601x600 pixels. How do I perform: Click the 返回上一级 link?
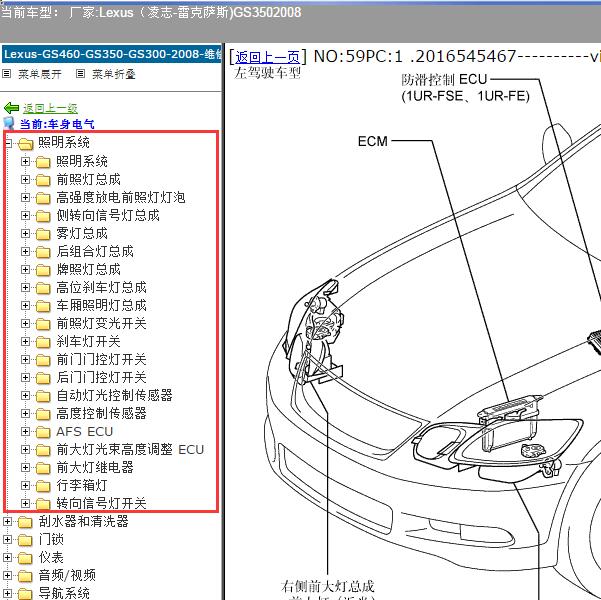tap(50, 108)
